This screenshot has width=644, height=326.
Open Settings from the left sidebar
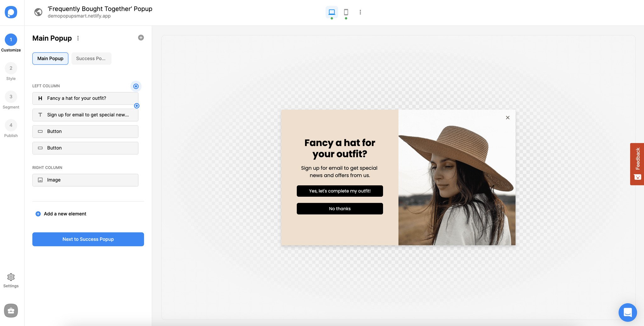[11, 280]
